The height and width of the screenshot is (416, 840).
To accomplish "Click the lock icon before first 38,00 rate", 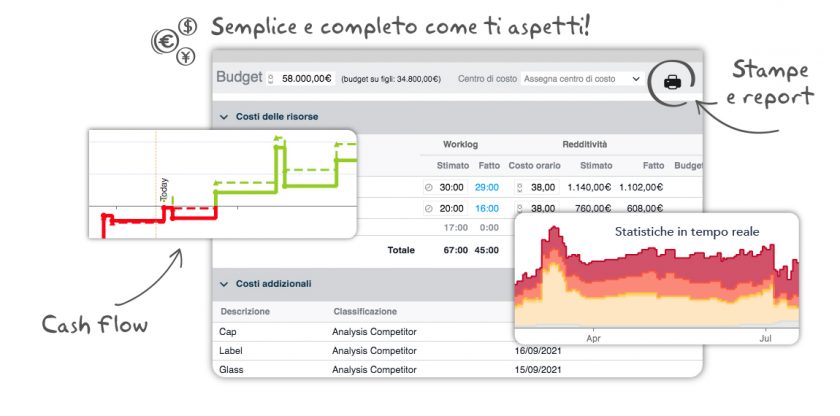I will 519,187.
